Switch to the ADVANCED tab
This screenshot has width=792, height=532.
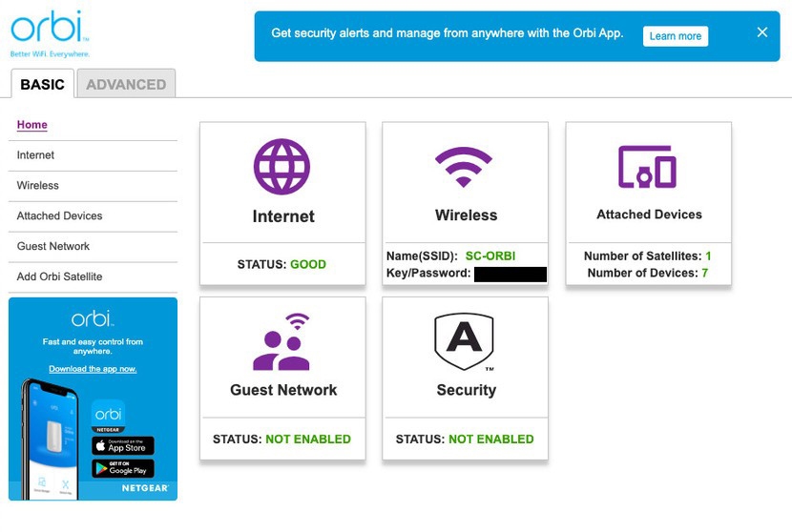point(126,84)
